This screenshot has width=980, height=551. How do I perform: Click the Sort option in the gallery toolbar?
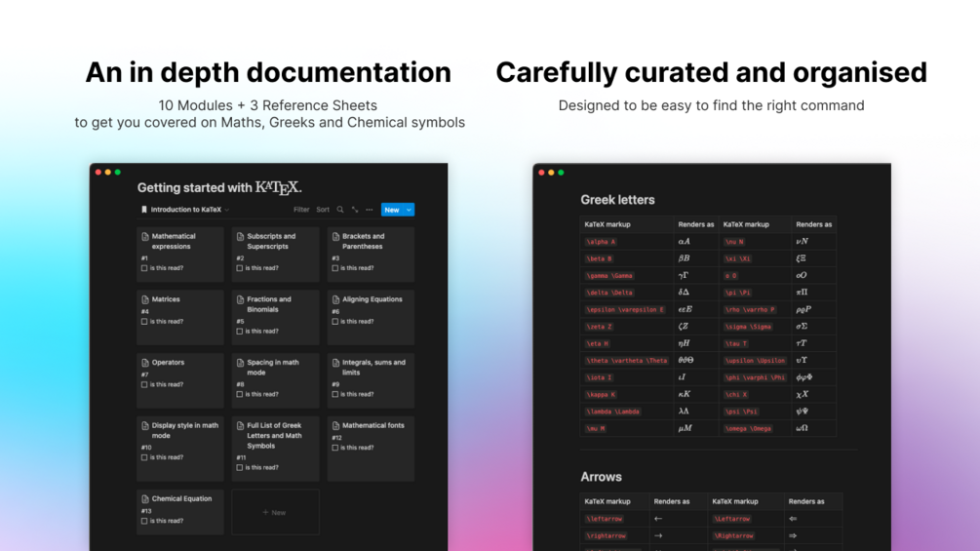pyautogui.click(x=323, y=210)
